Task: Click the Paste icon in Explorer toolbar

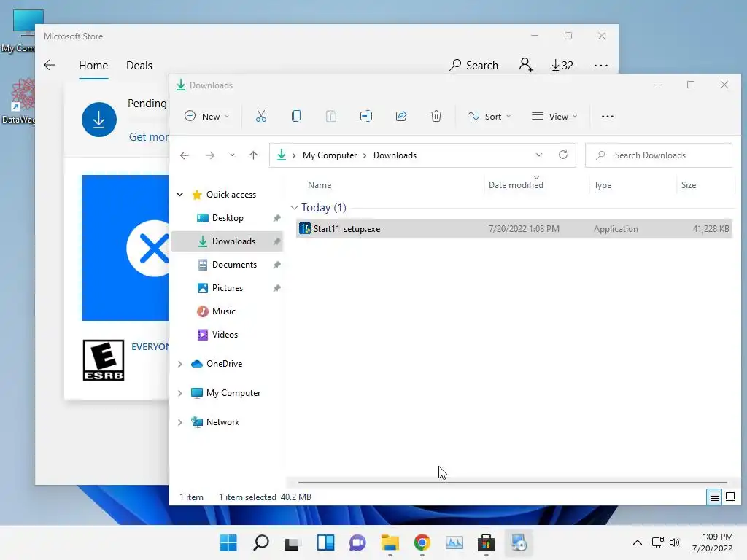Action: point(330,116)
